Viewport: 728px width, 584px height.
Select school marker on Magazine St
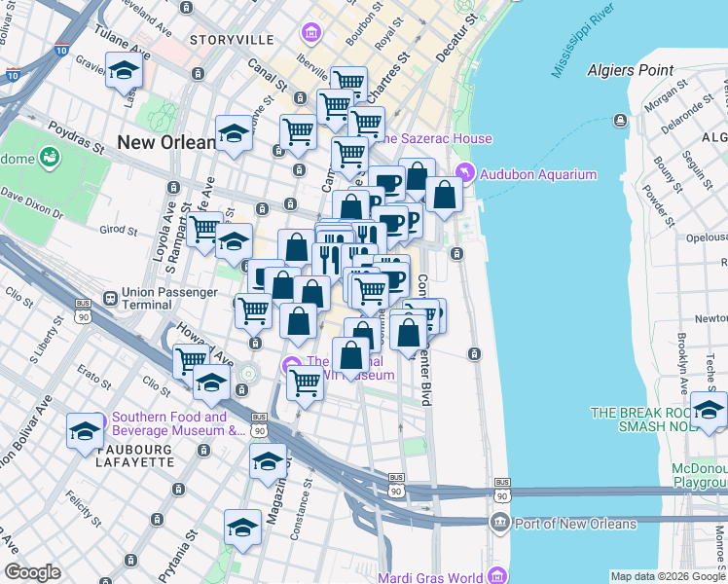pyautogui.click(x=268, y=462)
